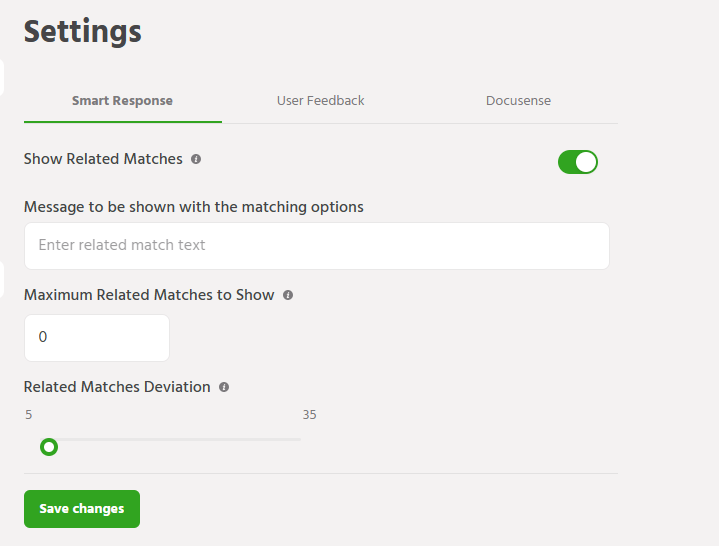Go to the Docusense tab
719x546 pixels.
pos(518,101)
